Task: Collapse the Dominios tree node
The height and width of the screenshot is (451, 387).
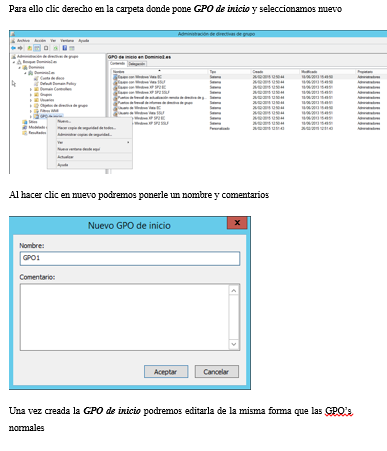Action: coord(19,67)
